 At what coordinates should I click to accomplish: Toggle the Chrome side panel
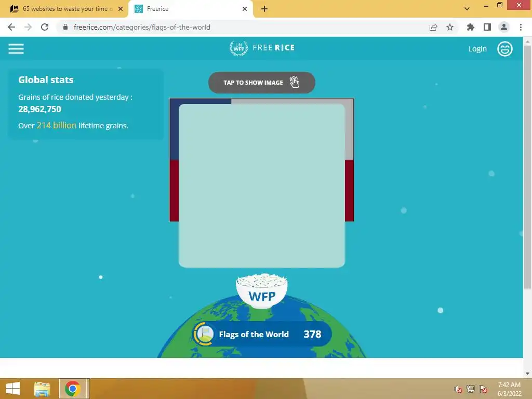pyautogui.click(x=487, y=27)
